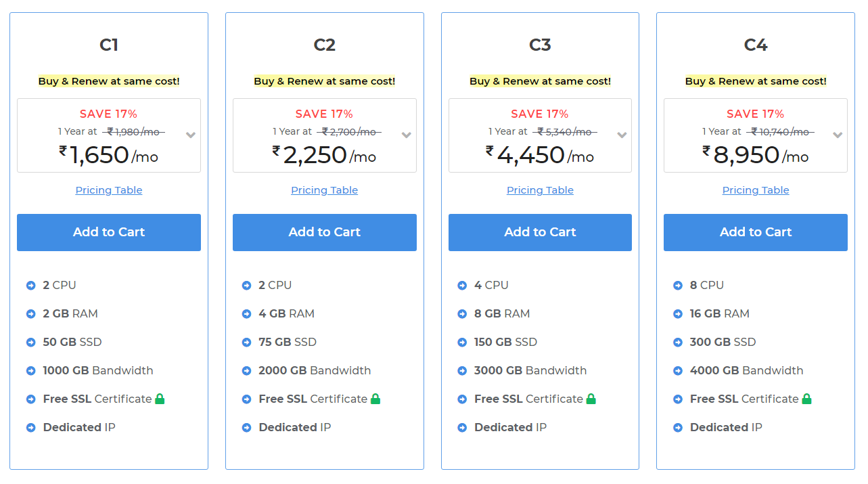868x484 pixels.
Task: Add the C4 plan to cart
Action: (x=756, y=232)
